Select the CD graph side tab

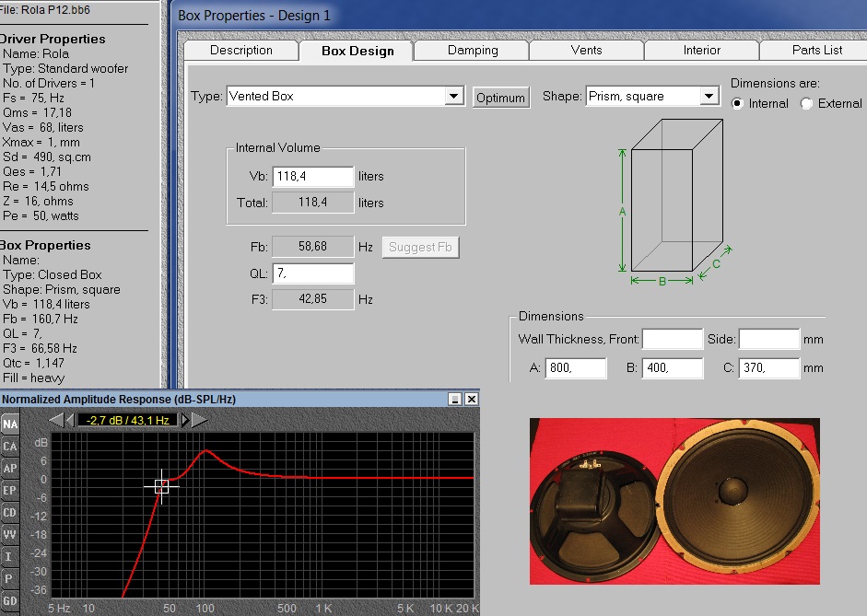(x=9, y=513)
